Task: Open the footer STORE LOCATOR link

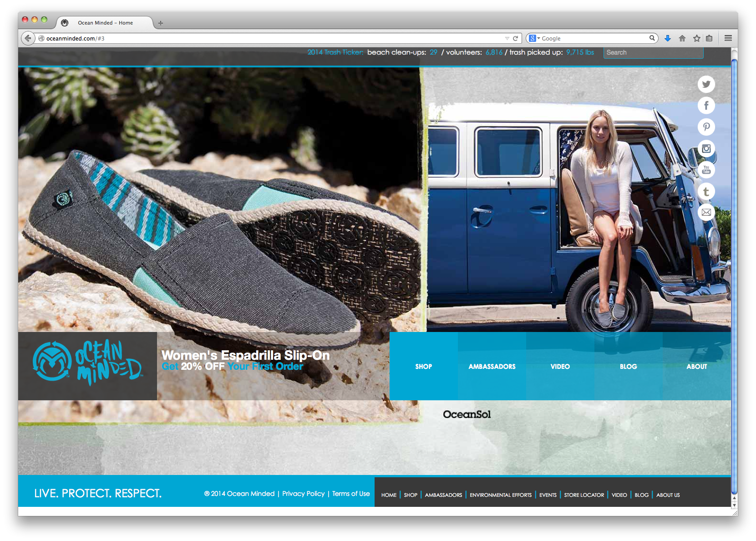Action: (584, 495)
